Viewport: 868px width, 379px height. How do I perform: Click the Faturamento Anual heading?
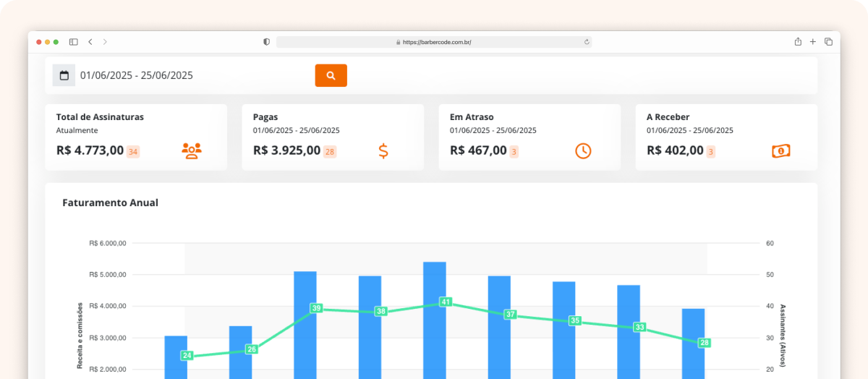[111, 203]
